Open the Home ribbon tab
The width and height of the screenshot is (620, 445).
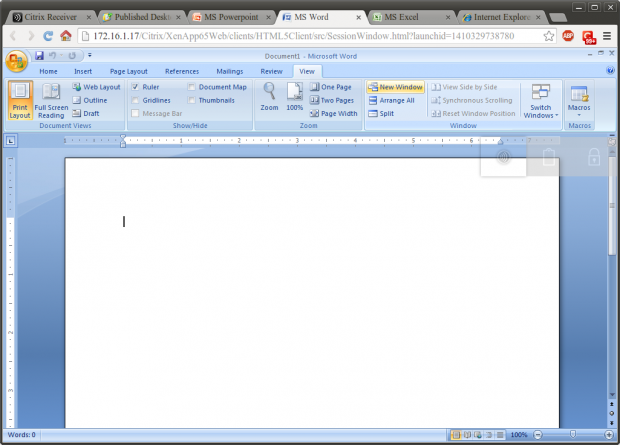click(x=48, y=71)
